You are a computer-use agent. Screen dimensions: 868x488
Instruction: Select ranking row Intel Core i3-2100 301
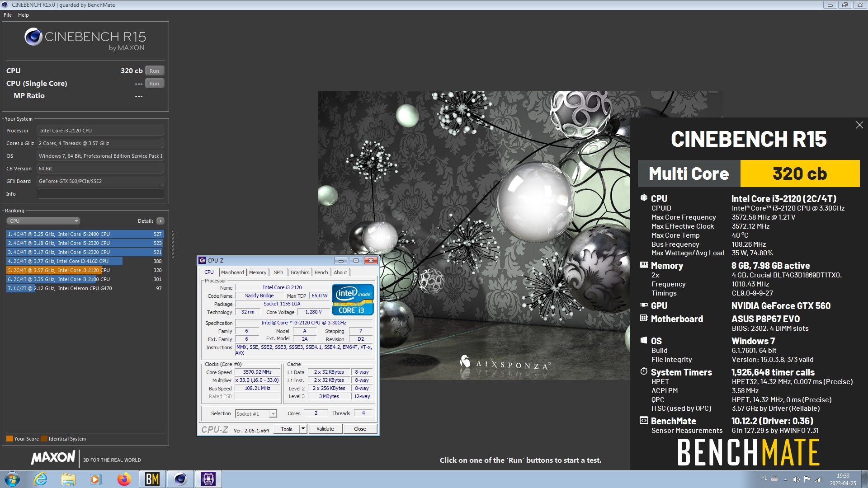[85, 279]
